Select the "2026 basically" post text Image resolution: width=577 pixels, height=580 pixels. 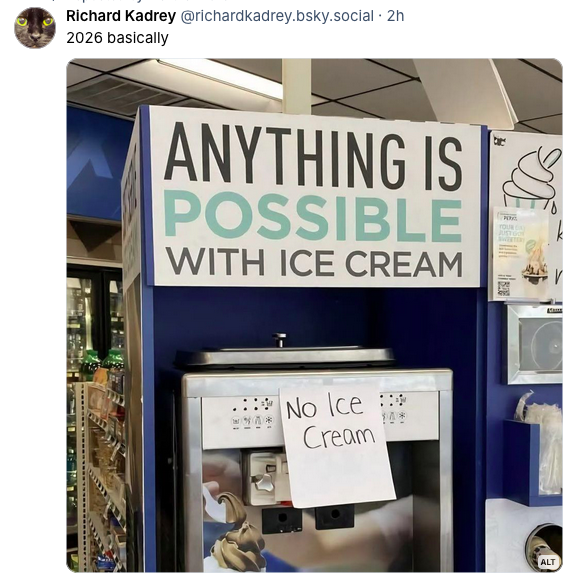coord(117,38)
